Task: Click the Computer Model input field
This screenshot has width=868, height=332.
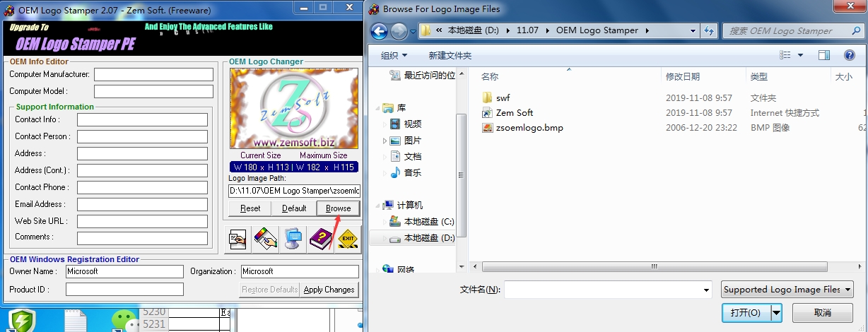Action: (x=153, y=91)
